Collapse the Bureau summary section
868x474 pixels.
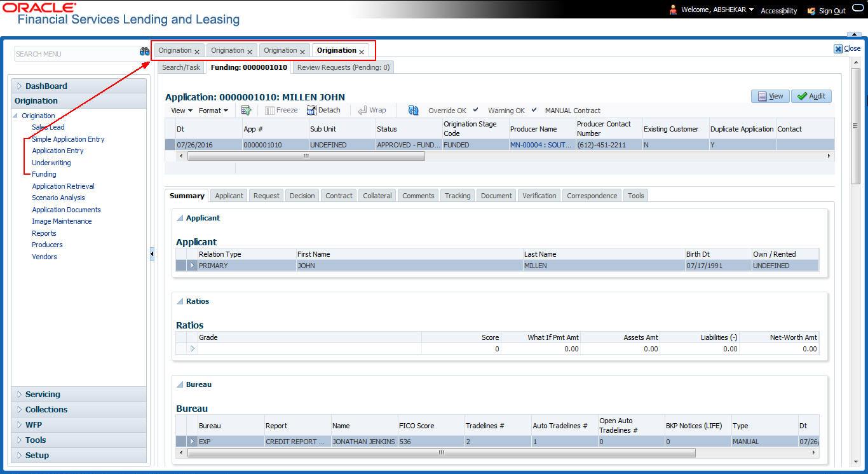pyautogui.click(x=179, y=384)
